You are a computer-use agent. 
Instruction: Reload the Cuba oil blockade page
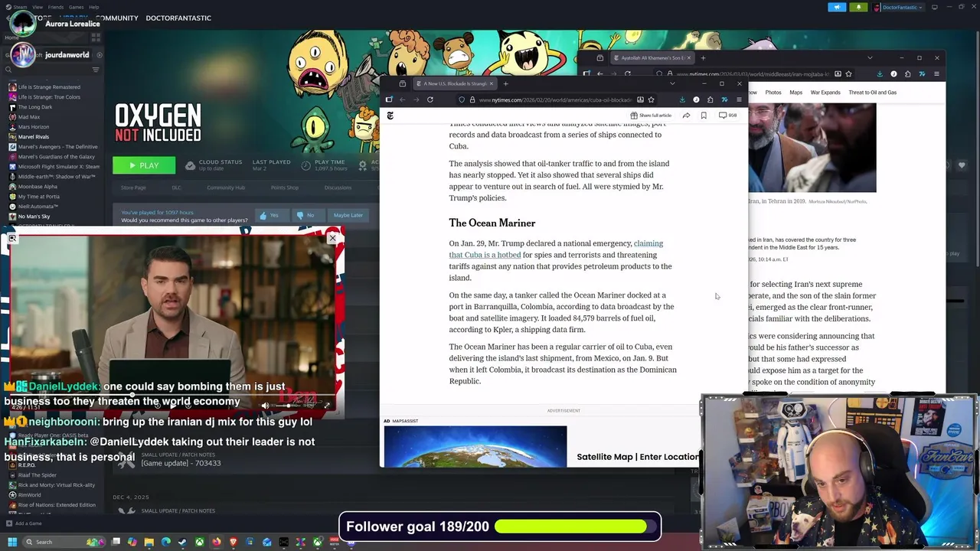click(x=430, y=99)
